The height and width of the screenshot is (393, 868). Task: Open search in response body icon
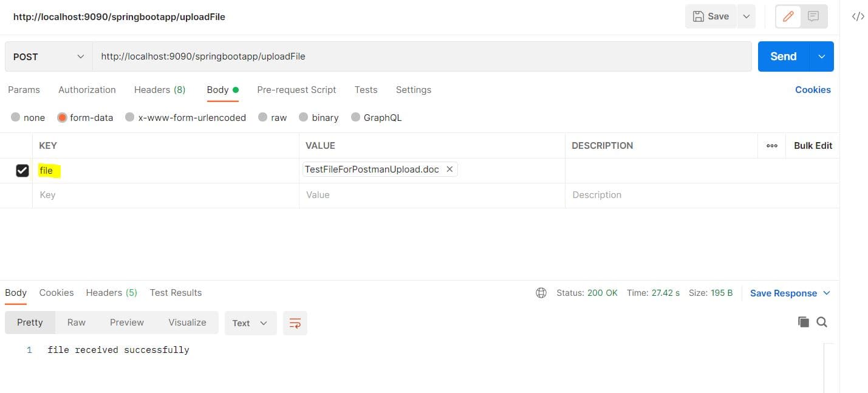(822, 322)
